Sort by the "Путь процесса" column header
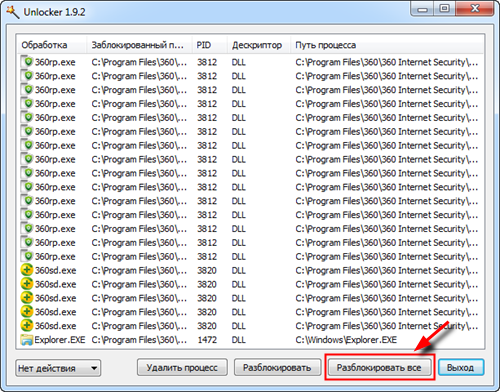 [x=387, y=45]
